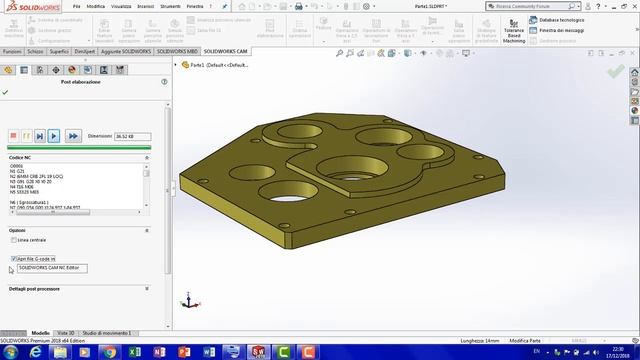This screenshot has height=360, width=640.
Task: Open Database tecnologico
Action: coord(557,20)
